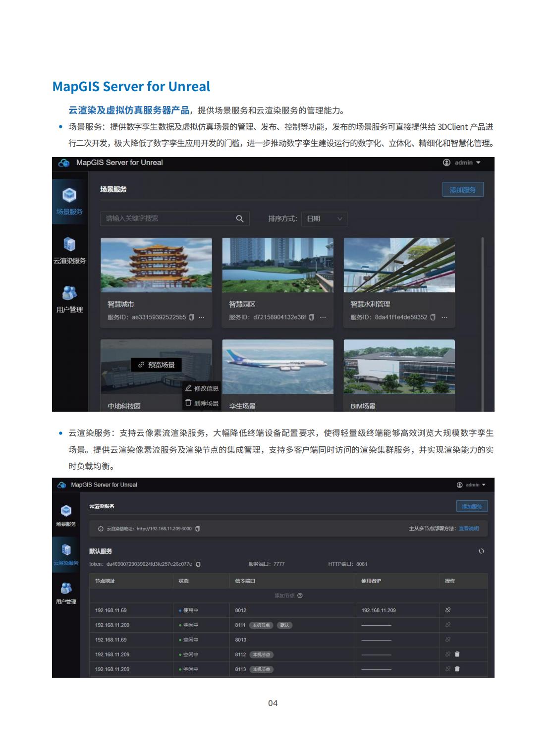Open 用户管理 in the upper screenshot sidebar
554x756 pixels.
click(69, 300)
